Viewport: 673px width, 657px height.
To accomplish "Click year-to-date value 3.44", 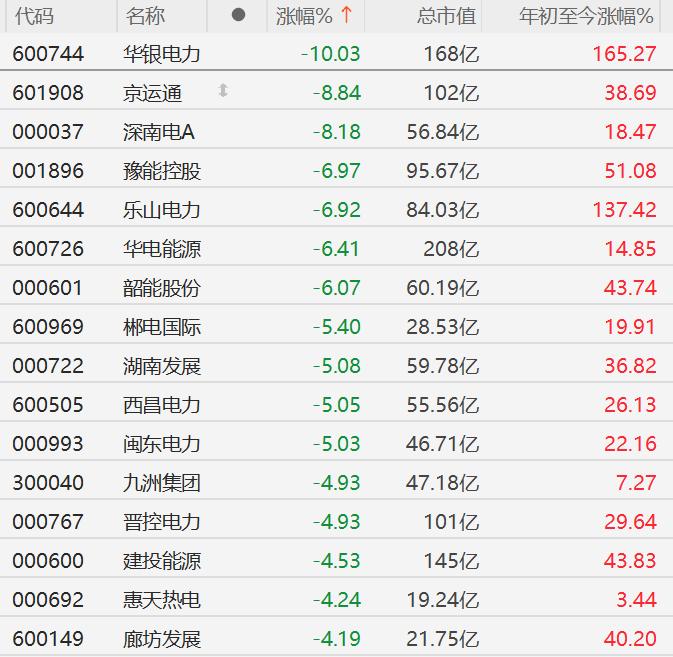I will coord(636,600).
